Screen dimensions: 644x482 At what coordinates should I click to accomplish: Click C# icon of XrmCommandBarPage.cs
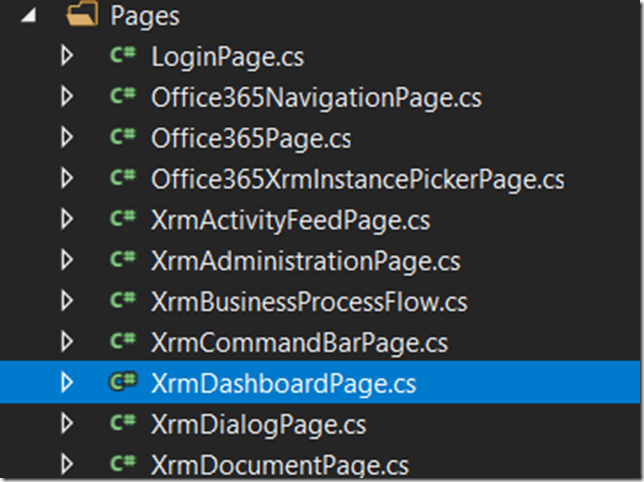[123, 341]
